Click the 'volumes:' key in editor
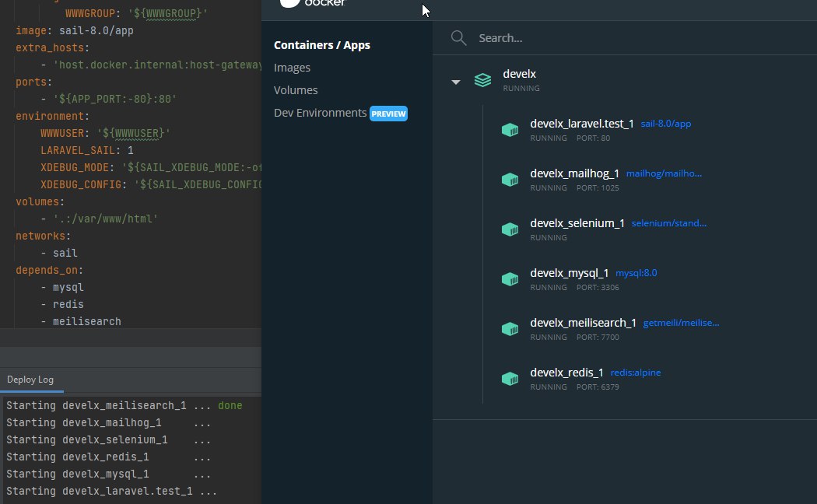This screenshot has height=504, width=817. point(40,202)
